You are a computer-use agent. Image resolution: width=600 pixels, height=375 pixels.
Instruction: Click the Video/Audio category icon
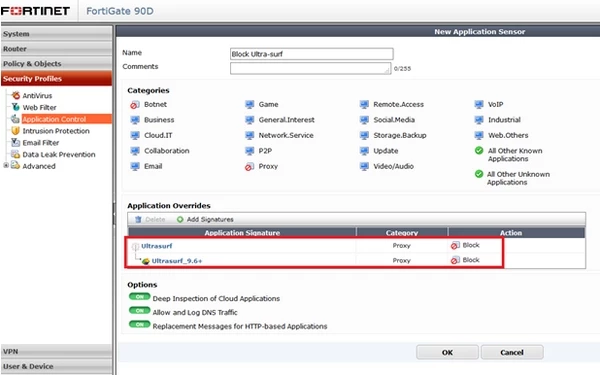coord(364,166)
